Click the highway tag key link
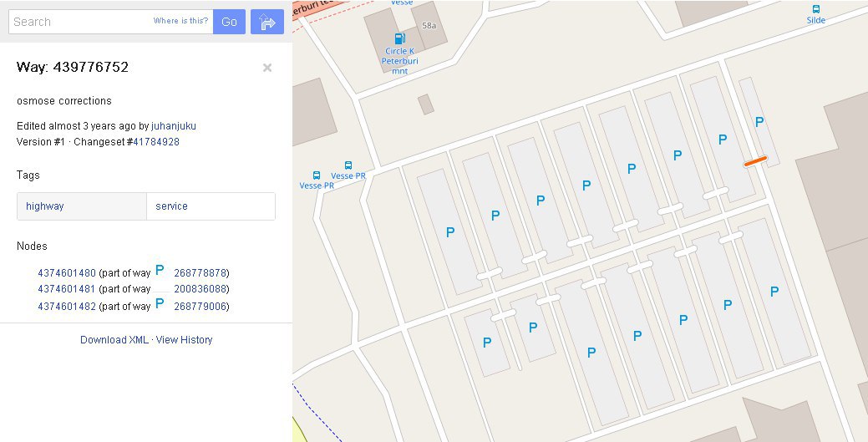 tap(45, 206)
